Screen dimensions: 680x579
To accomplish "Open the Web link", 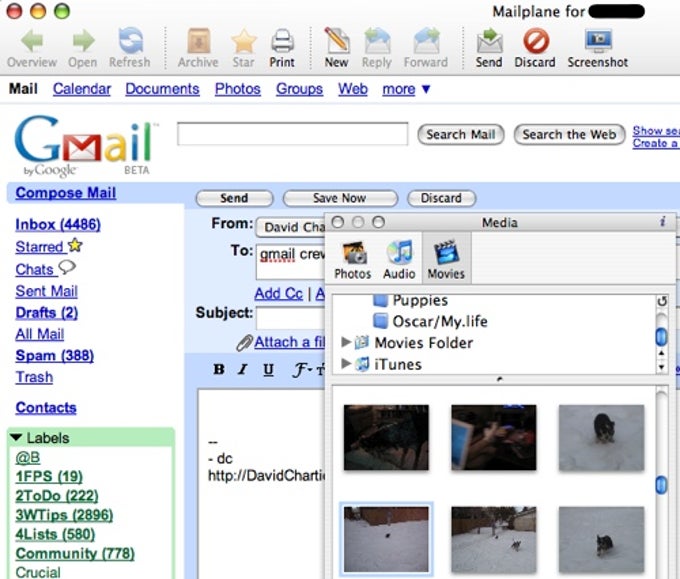I will [353, 89].
